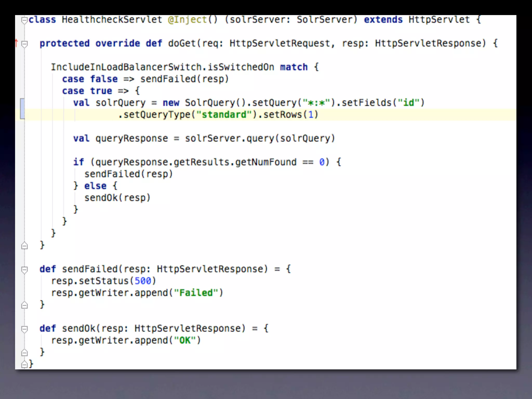Click the sendOk closing fold end marker

coord(24,353)
